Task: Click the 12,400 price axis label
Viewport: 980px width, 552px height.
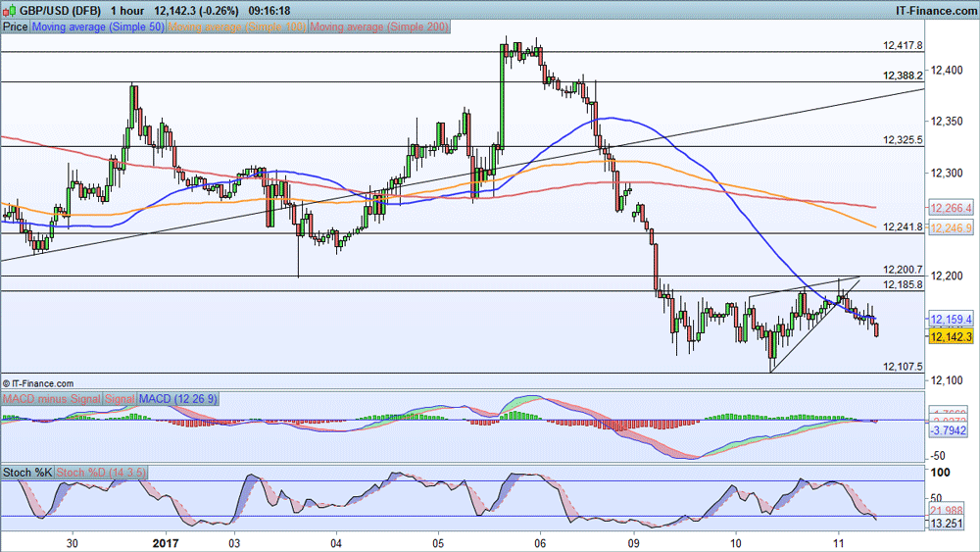Action: tap(947, 70)
